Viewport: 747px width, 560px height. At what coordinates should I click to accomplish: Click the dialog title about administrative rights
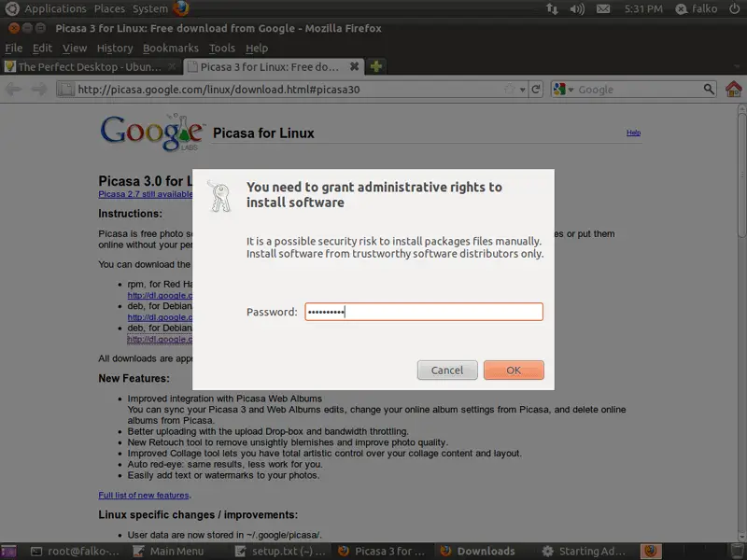(374, 194)
